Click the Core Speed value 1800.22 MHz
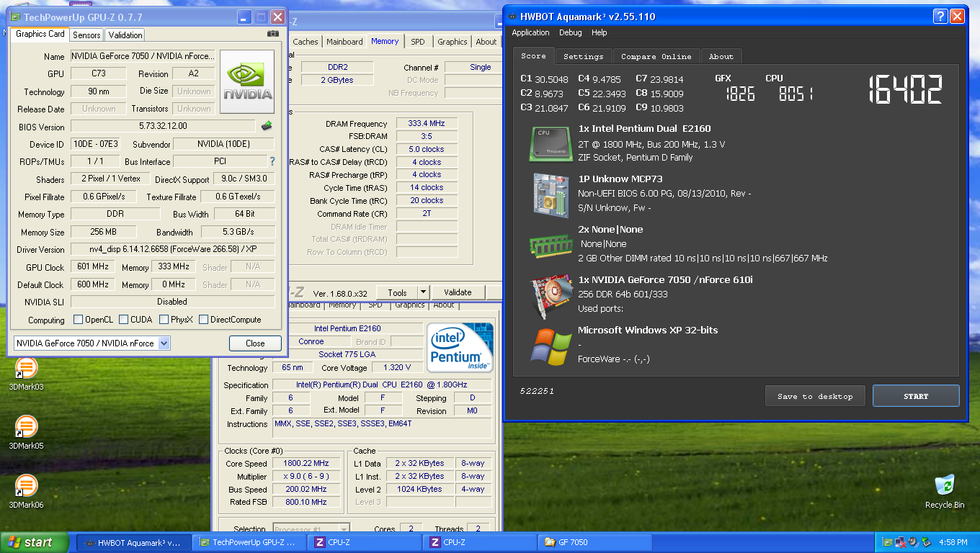 click(x=307, y=464)
